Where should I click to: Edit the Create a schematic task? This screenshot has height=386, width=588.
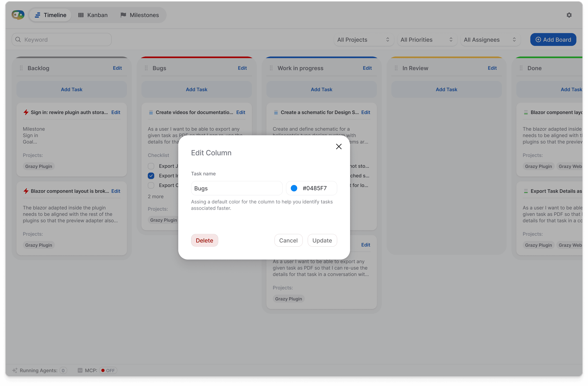[366, 112]
